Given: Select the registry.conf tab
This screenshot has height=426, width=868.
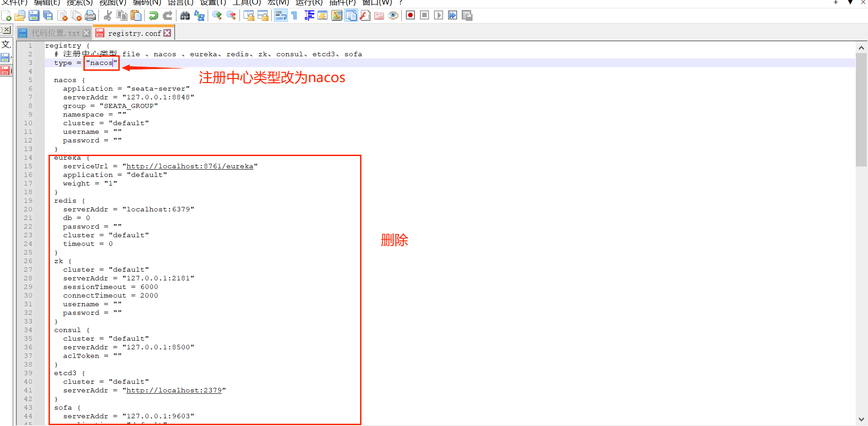Looking at the screenshot, I should coord(134,33).
